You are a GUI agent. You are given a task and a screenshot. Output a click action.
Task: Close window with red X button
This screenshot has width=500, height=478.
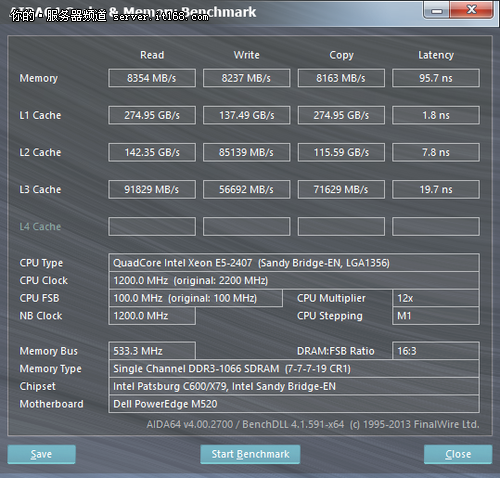471,10
